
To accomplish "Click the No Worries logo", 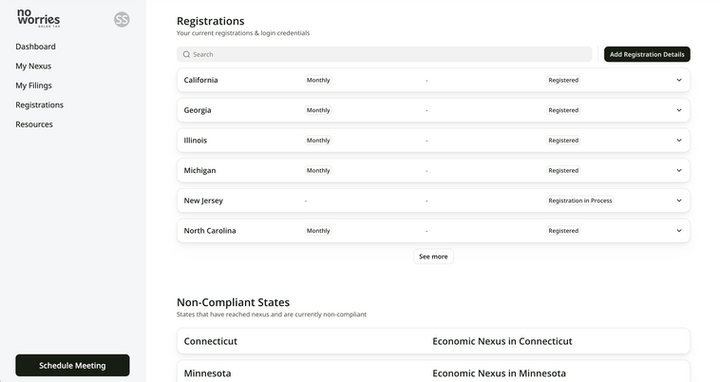I will click(x=39, y=18).
